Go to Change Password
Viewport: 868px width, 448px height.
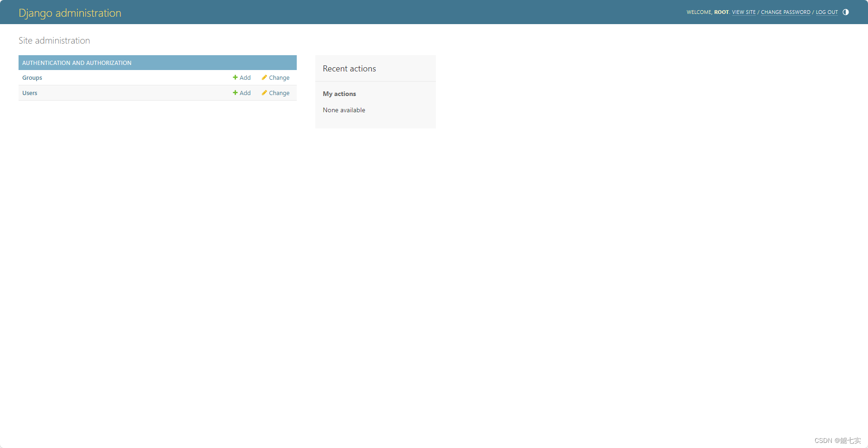785,12
